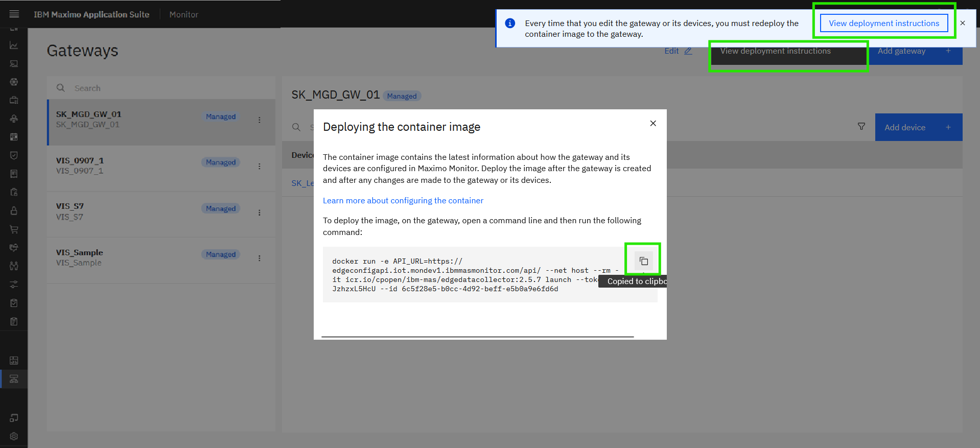Screen dimensions: 980x448
Task: Click the horizontal sliders icon in sidebar
Action: pyautogui.click(x=14, y=284)
